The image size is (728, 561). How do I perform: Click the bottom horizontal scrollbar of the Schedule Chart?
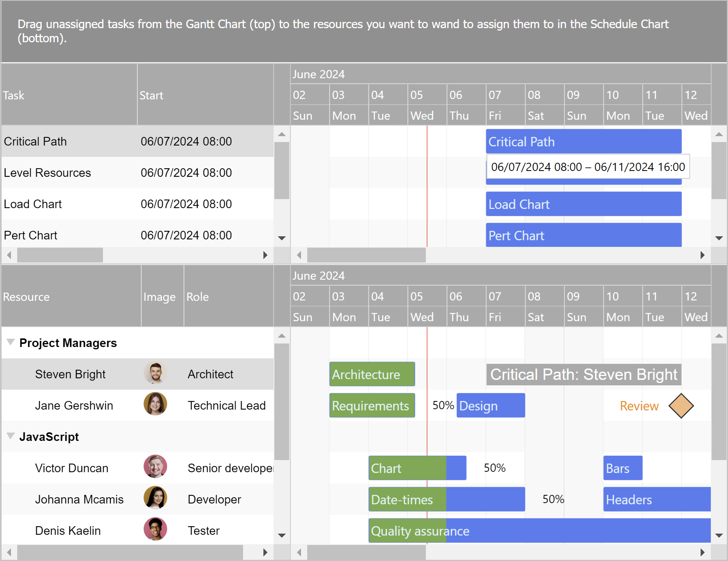coord(366,553)
